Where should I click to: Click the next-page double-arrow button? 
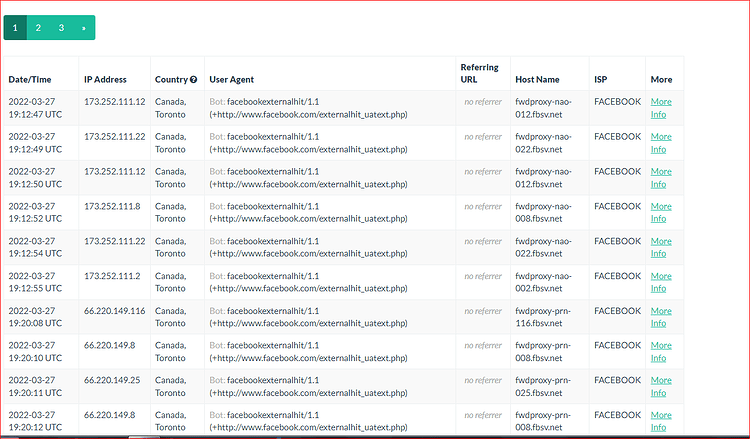pos(84,28)
